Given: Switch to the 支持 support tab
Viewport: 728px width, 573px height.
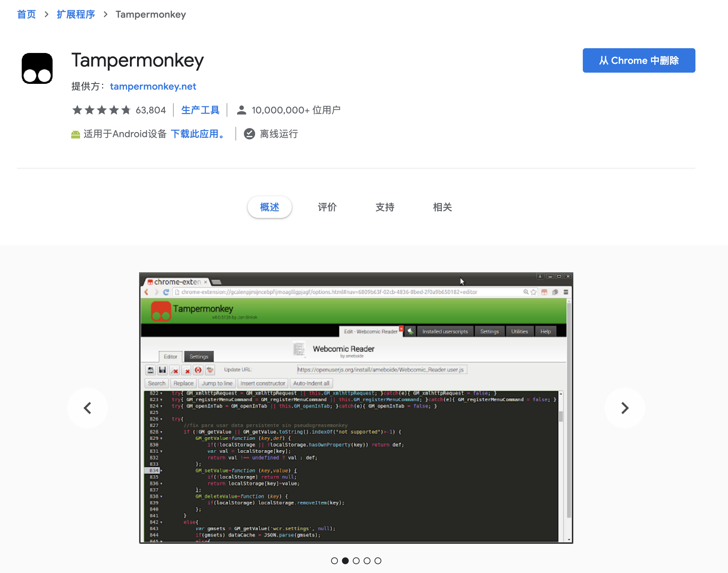Looking at the screenshot, I should [x=385, y=207].
